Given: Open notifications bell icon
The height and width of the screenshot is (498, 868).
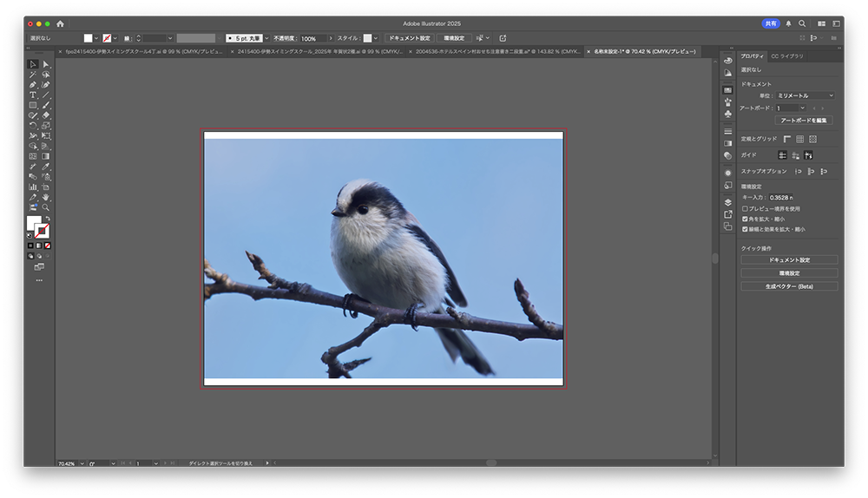Looking at the screenshot, I should 788,23.
